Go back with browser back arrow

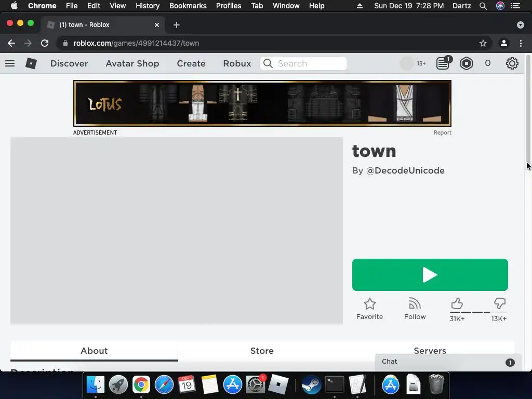tap(11, 43)
